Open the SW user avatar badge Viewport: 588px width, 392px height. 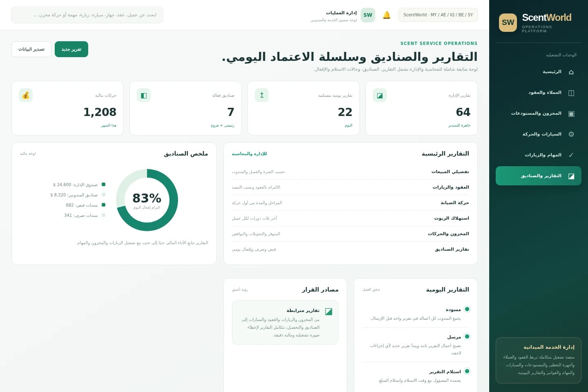(x=368, y=15)
